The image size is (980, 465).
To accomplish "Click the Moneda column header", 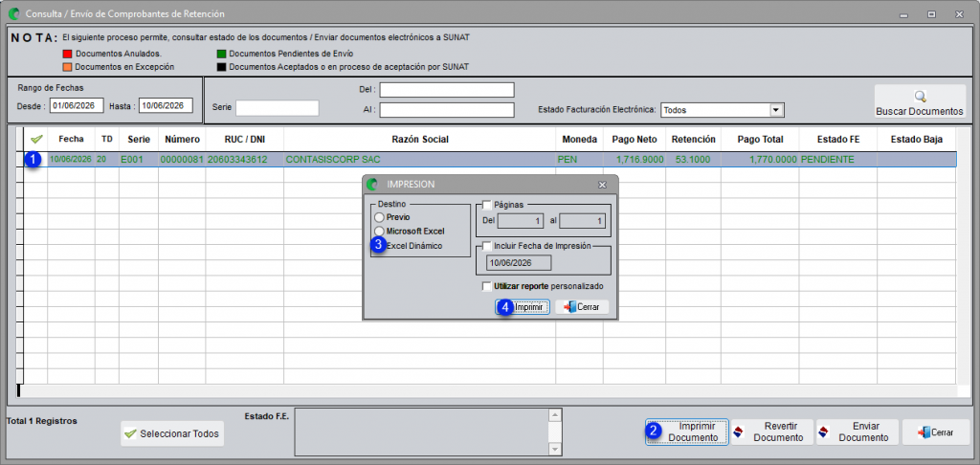I will (x=579, y=140).
